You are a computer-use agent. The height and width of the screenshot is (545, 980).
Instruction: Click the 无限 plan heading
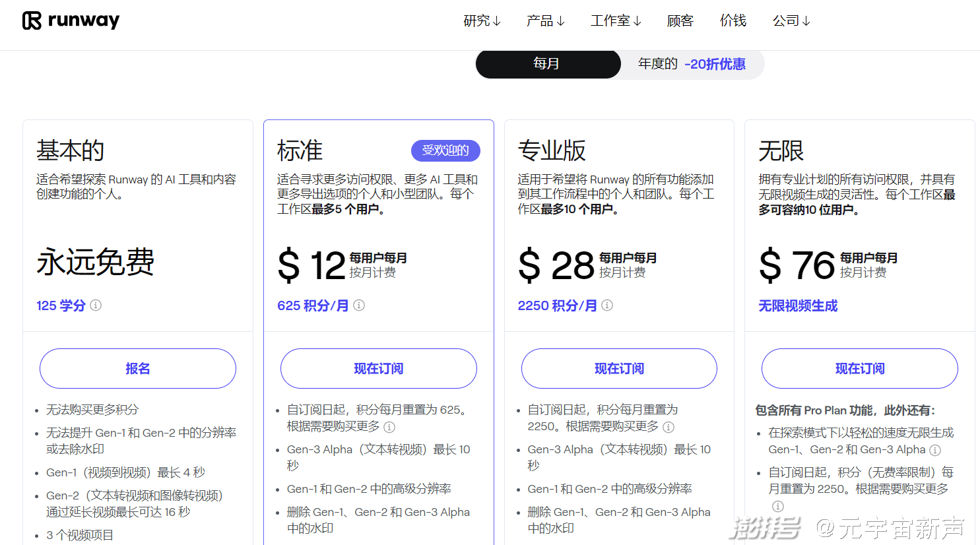(781, 150)
